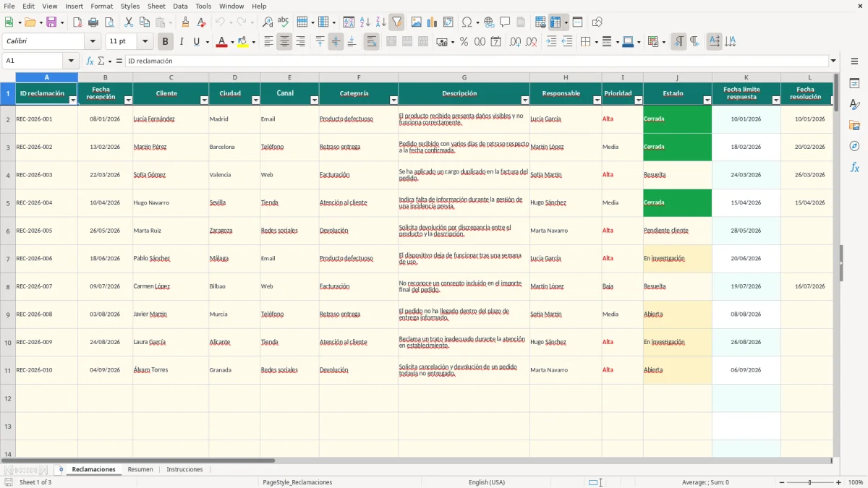Insert a chart via toolbar icon
This screenshot has width=868, height=488.
click(433, 22)
